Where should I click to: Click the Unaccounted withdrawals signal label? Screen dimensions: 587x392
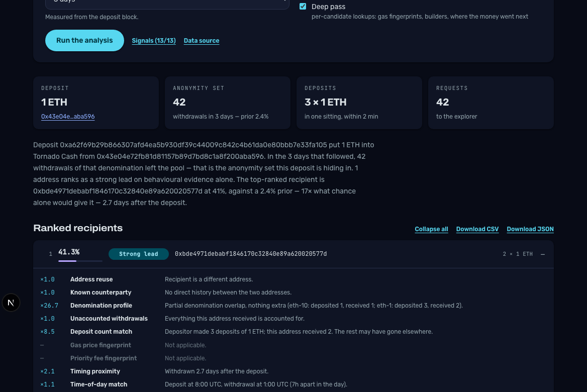(x=109, y=319)
